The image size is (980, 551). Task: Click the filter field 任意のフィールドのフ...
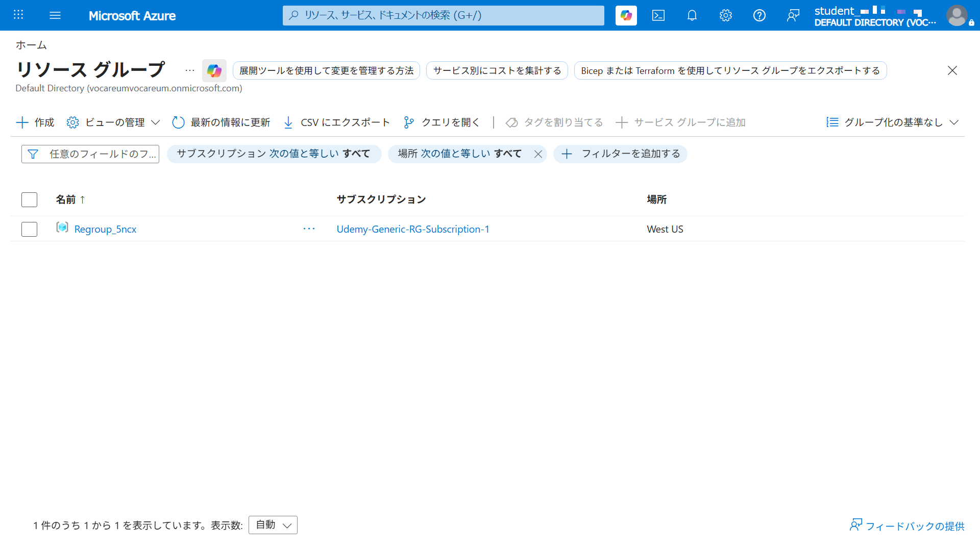tap(90, 154)
